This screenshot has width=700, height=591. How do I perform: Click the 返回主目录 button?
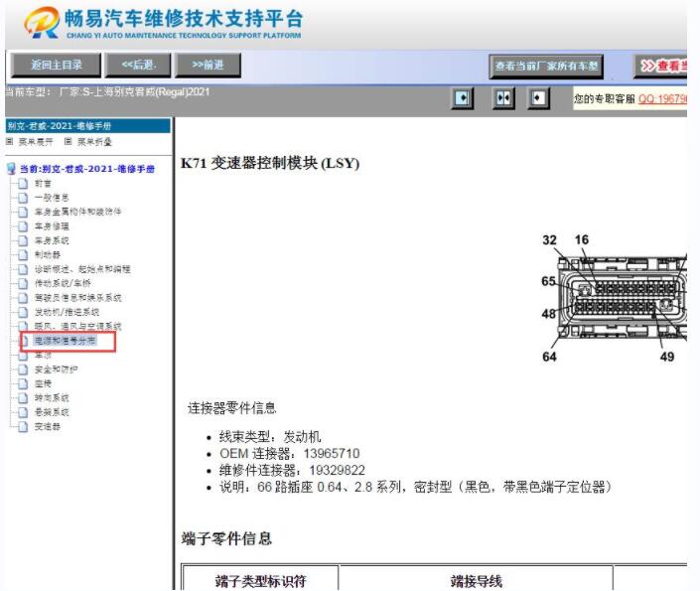tap(57, 66)
